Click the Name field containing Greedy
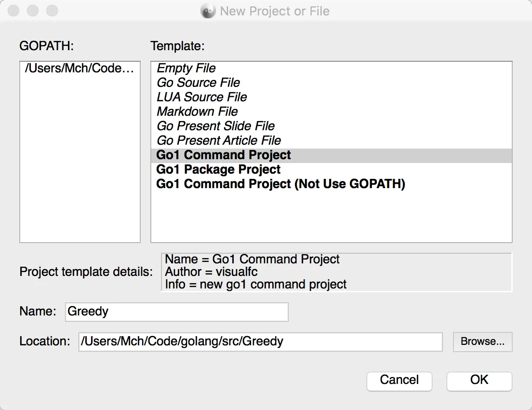This screenshot has height=410, width=532. click(x=177, y=312)
